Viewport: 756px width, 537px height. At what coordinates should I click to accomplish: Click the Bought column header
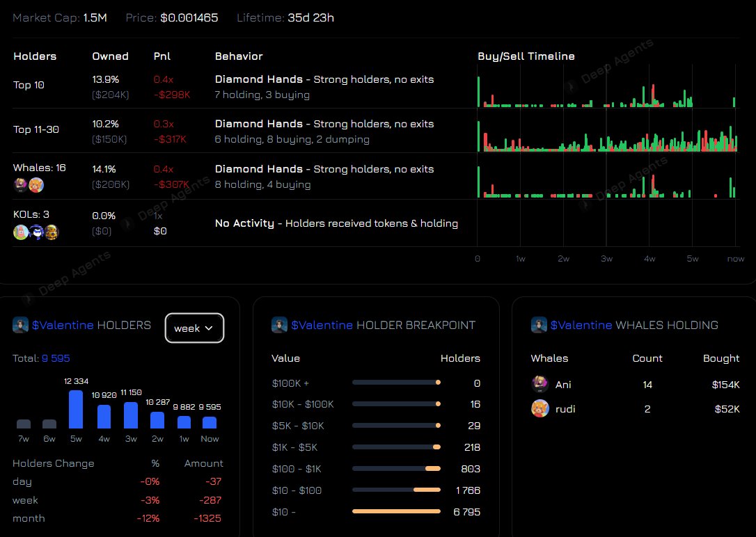721,358
